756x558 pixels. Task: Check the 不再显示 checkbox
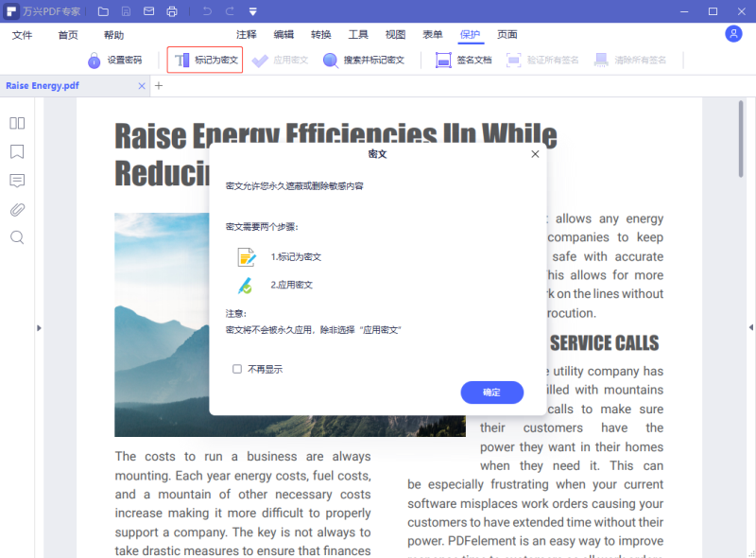[x=237, y=369]
